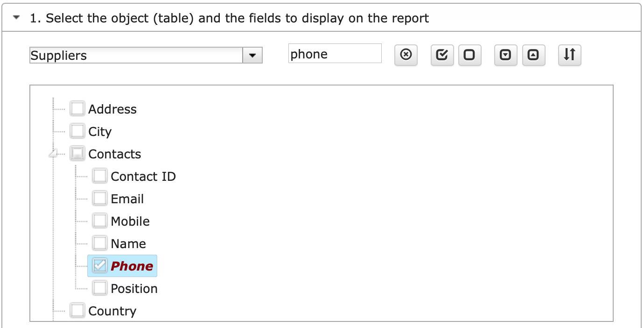Check the City field checkbox
644x328 pixels.
click(77, 131)
